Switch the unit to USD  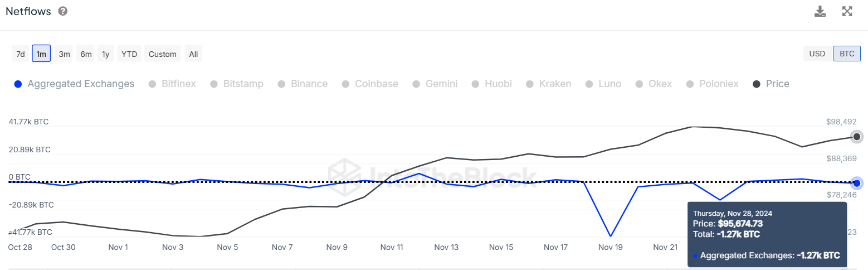click(817, 54)
